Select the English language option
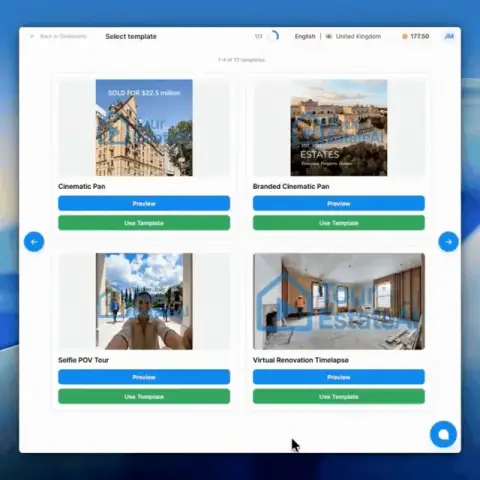Screen dimensions: 480x480 point(305,36)
